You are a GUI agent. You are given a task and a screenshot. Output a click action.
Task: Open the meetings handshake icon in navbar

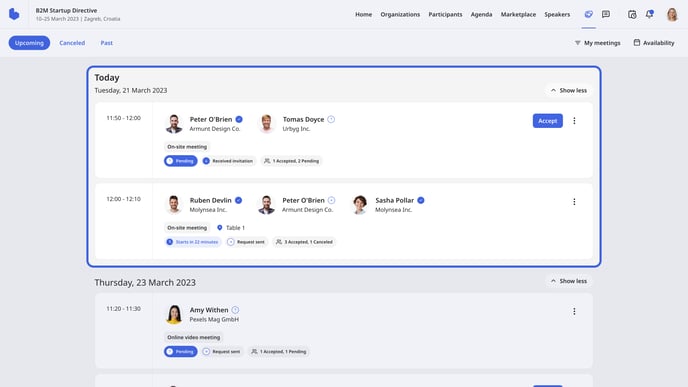pyautogui.click(x=588, y=14)
